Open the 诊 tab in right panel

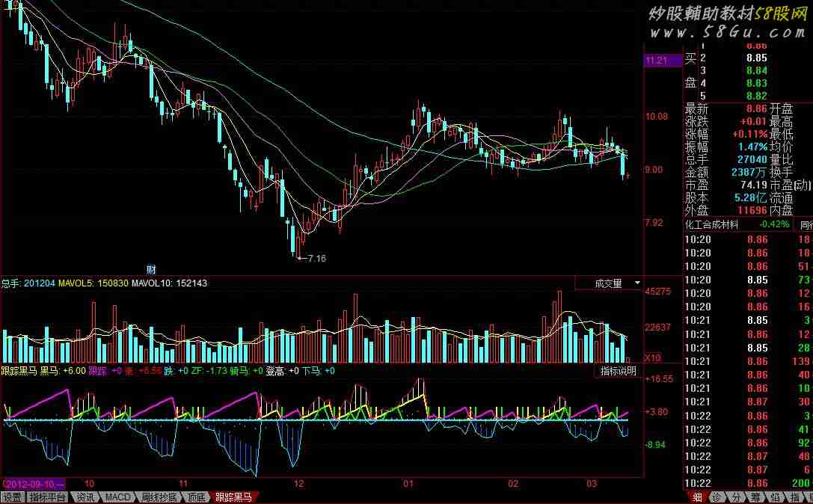[x=717, y=497]
